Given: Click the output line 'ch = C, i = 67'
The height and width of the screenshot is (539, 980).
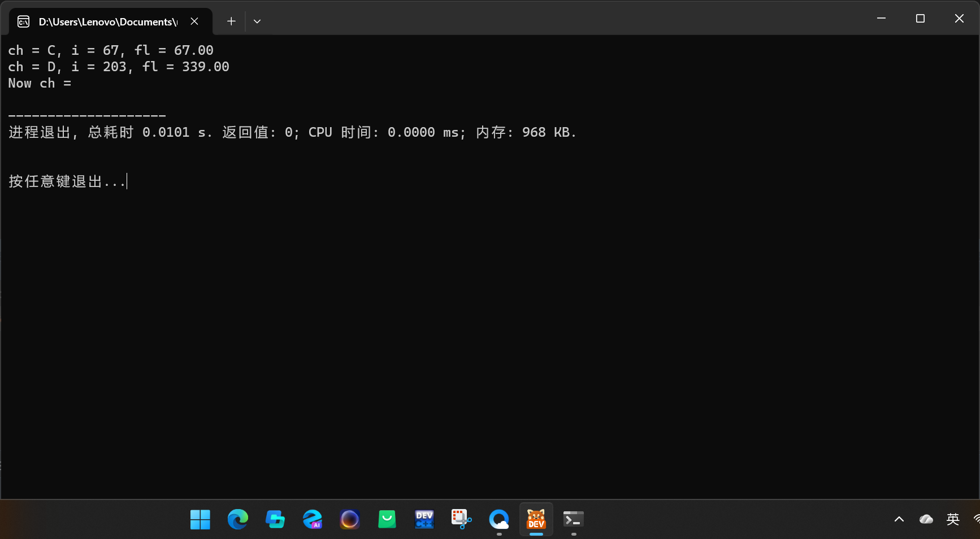Looking at the screenshot, I should pos(111,50).
